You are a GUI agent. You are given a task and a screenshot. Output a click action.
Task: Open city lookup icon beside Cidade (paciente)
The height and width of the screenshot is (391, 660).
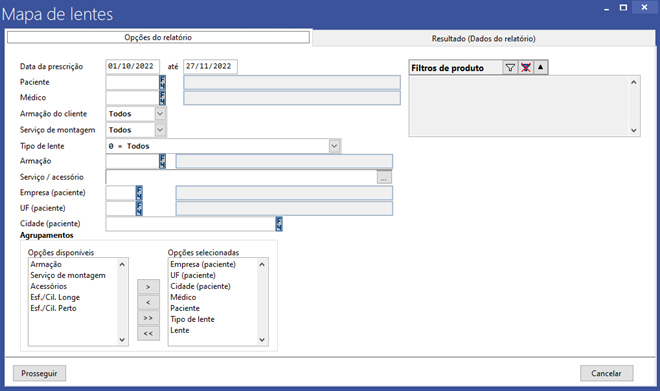[279, 224]
